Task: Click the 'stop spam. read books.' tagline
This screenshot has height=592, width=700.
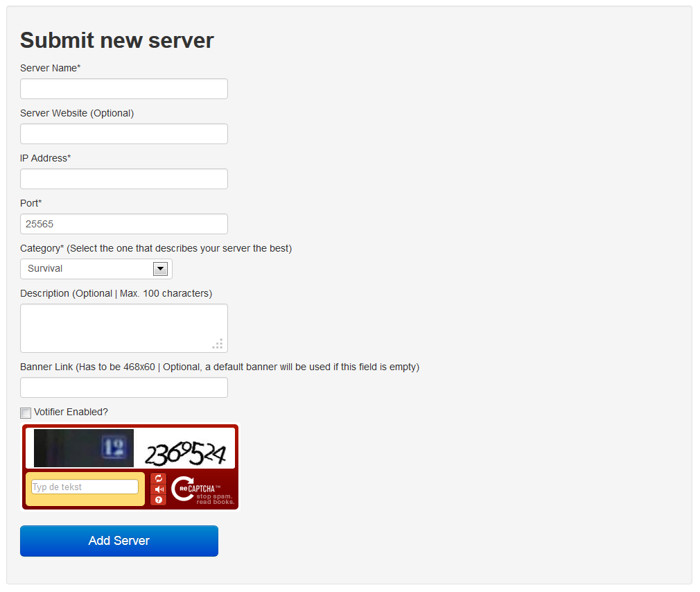Action: pyautogui.click(x=215, y=499)
